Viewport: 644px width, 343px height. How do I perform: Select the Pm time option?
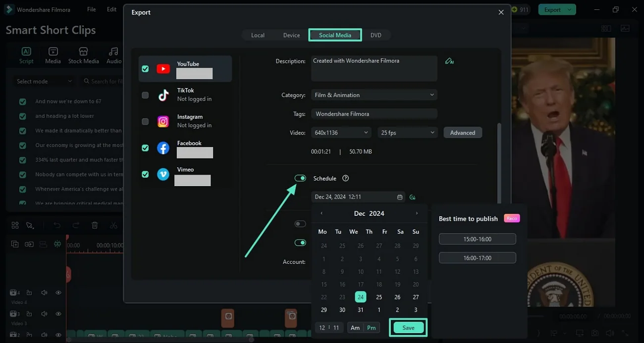click(x=371, y=328)
